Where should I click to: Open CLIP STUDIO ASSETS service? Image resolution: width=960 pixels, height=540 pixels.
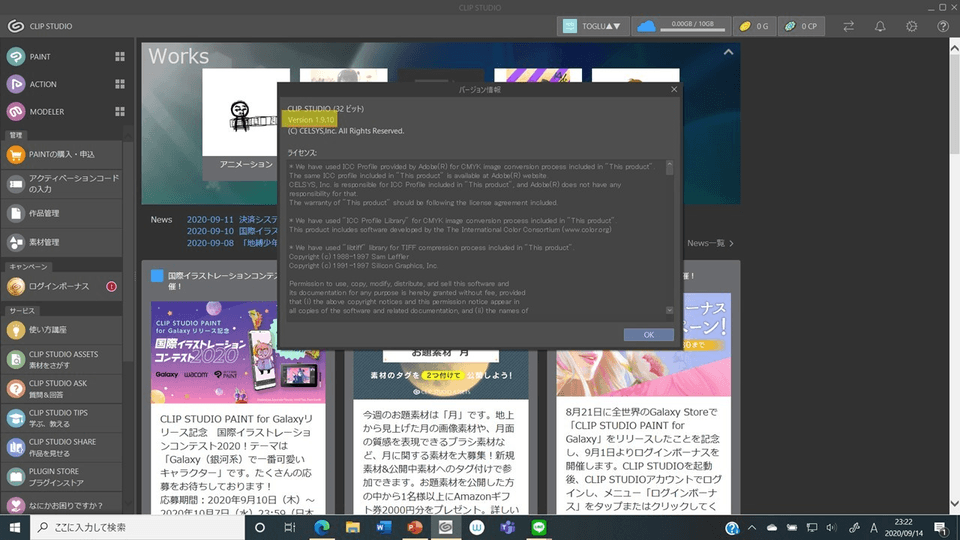point(62,359)
